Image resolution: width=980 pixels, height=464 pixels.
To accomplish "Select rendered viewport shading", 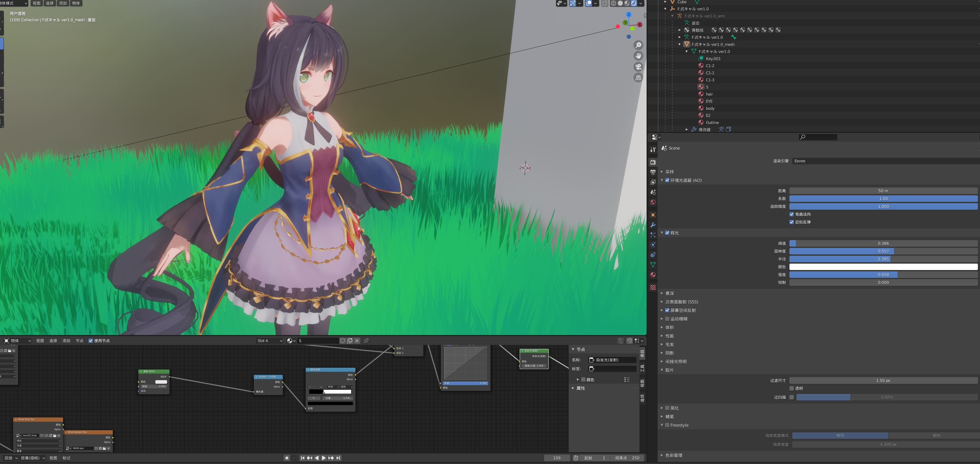I will pyautogui.click(x=634, y=4).
